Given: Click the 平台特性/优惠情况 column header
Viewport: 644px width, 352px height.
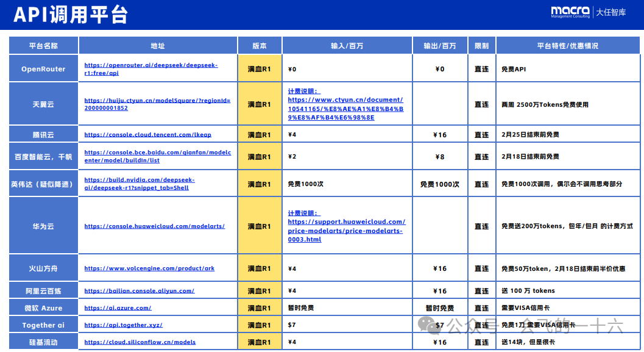Looking at the screenshot, I should point(568,46).
